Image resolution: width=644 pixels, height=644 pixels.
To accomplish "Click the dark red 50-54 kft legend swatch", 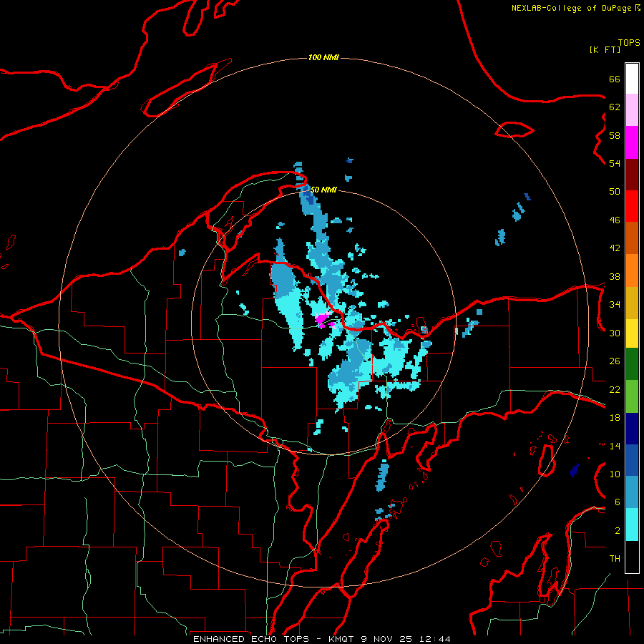I will coord(632,175).
